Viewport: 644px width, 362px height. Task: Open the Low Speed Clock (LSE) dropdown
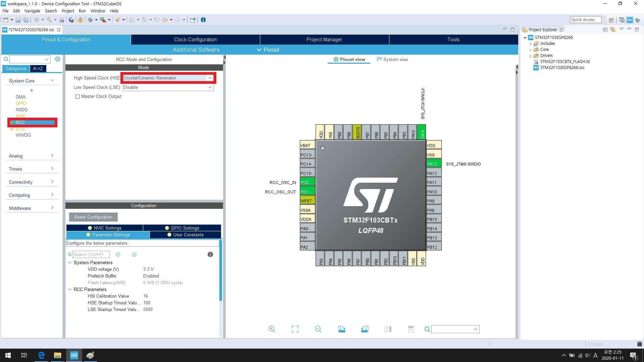pyautogui.click(x=210, y=87)
